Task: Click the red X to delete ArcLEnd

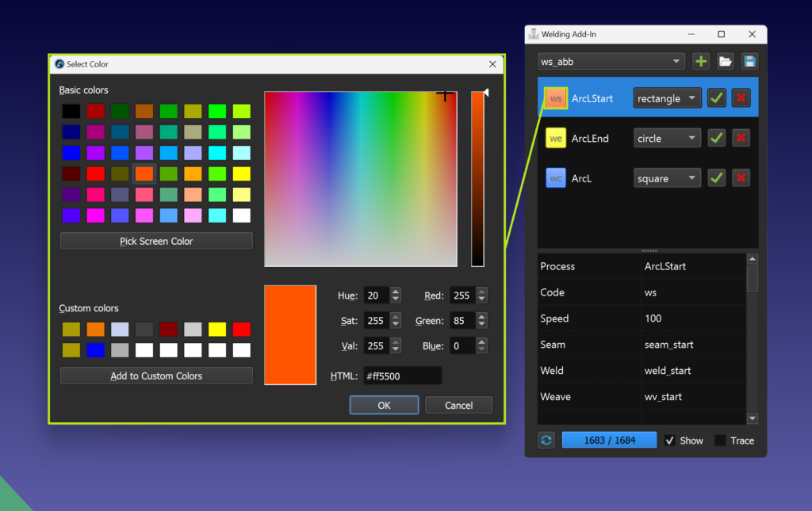Action: [741, 138]
